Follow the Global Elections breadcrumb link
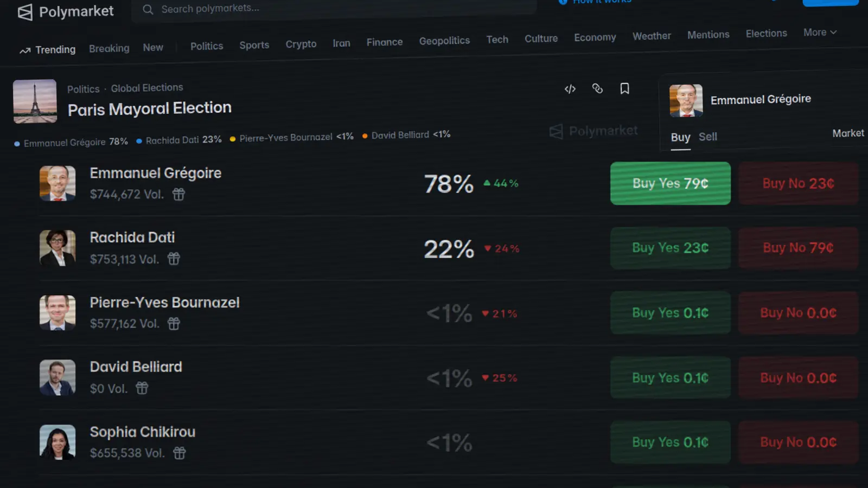 point(147,88)
